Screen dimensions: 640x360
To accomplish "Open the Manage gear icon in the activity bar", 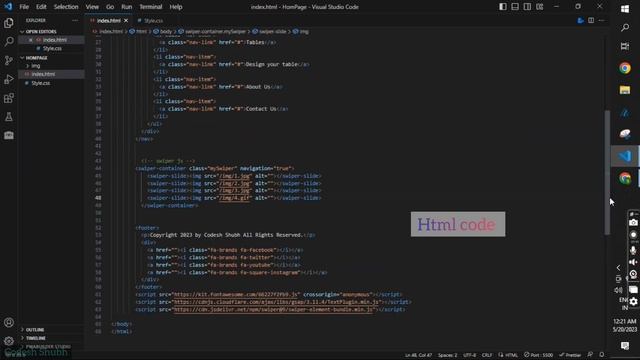I will [x=9, y=340].
